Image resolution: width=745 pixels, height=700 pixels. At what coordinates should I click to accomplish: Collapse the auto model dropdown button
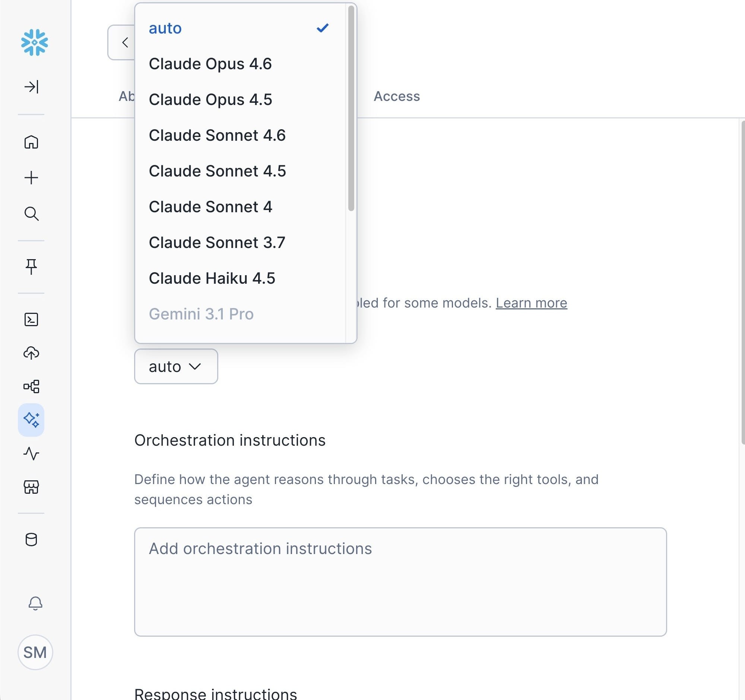176,366
